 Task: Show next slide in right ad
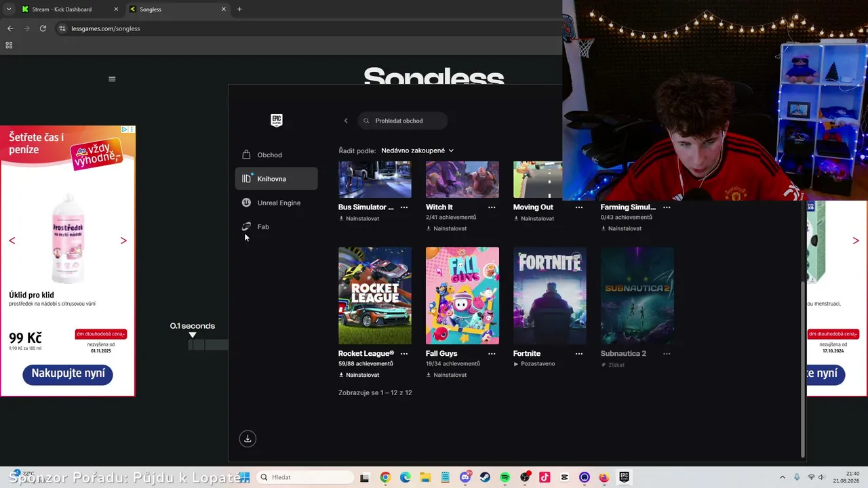[856, 241]
